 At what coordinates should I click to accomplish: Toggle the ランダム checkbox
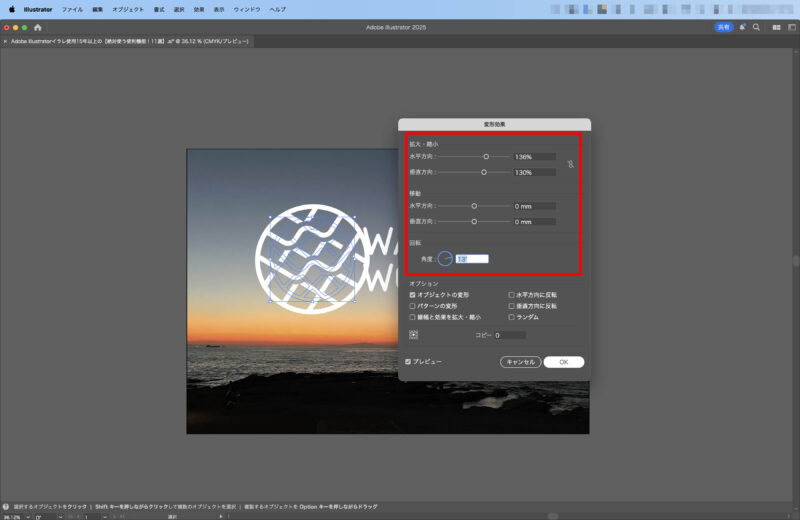click(511, 317)
